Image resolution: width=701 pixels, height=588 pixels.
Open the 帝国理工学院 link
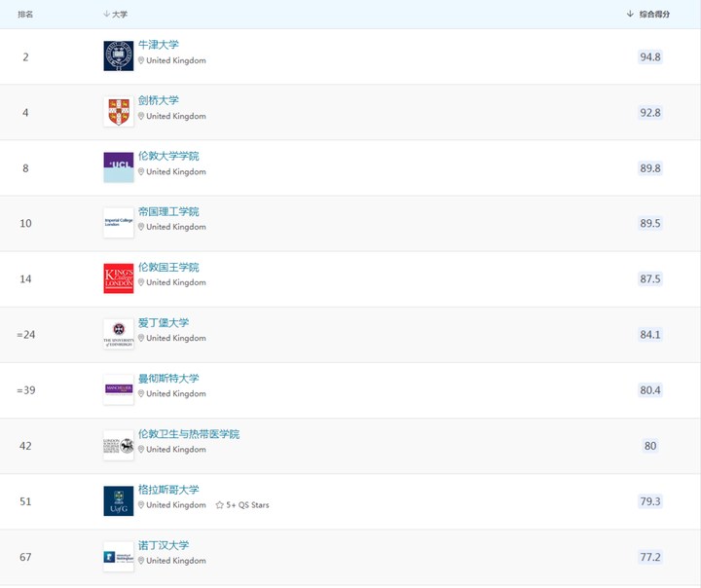pos(168,211)
